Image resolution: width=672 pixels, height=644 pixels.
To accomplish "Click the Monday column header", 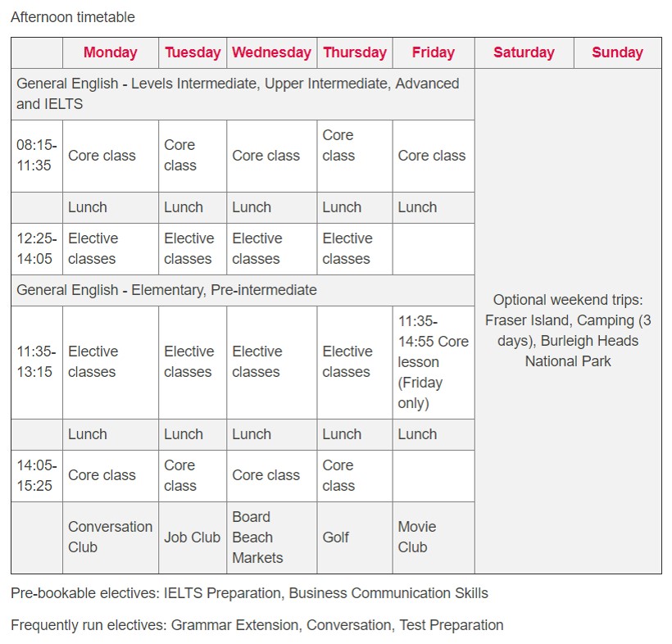I will coord(111,52).
